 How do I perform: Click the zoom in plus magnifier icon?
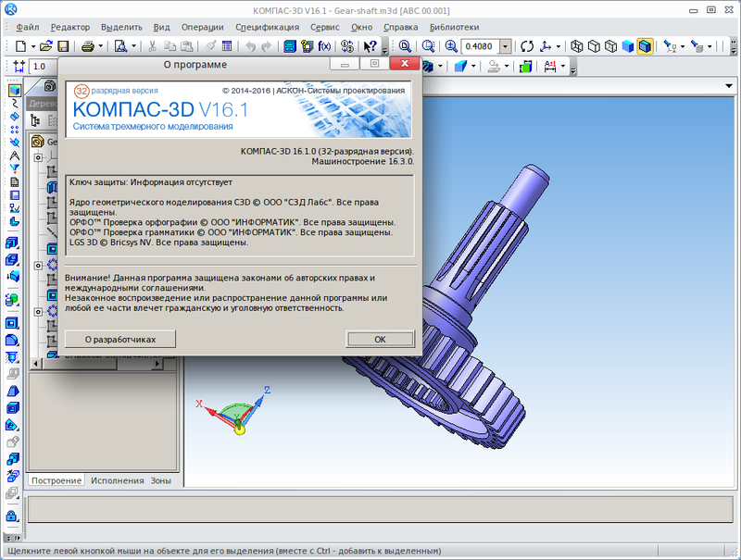point(451,46)
